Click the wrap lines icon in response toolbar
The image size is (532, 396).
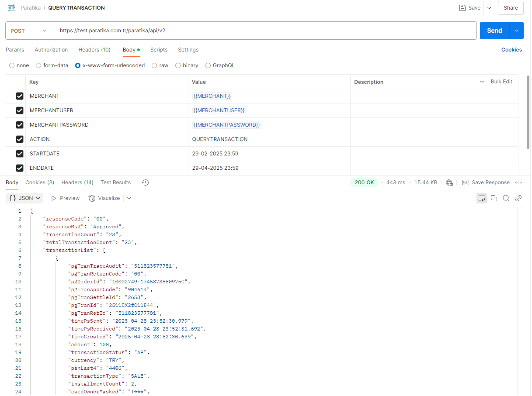tap(481, 198)
